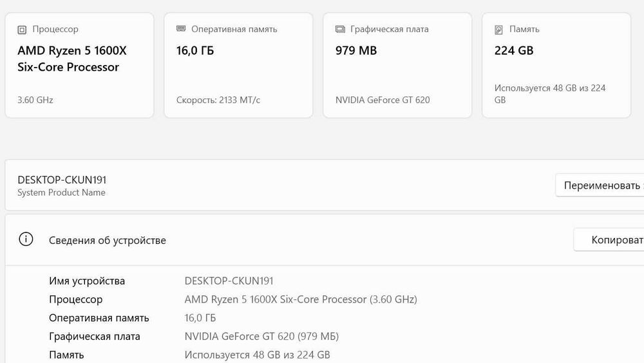Screen dimensions: 644x363
Task: Click the 224 GB card value
Action: [x=514, y=50]
